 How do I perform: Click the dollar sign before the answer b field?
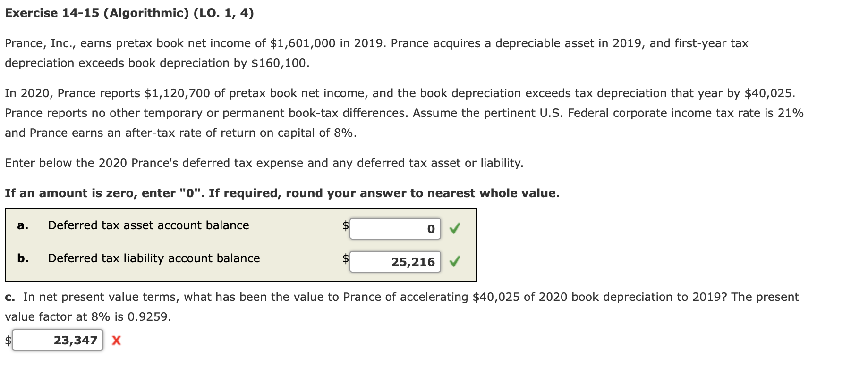[x=345, y=259]
